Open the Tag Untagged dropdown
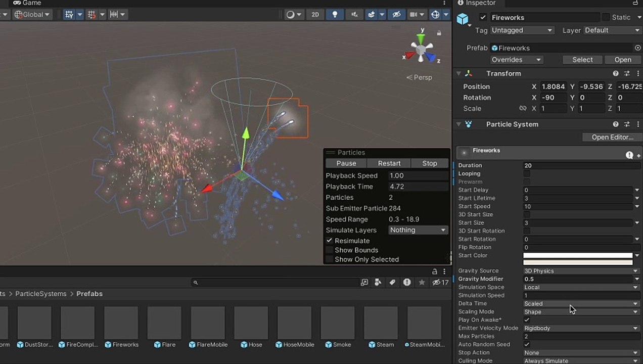 (x=522, y=30)
